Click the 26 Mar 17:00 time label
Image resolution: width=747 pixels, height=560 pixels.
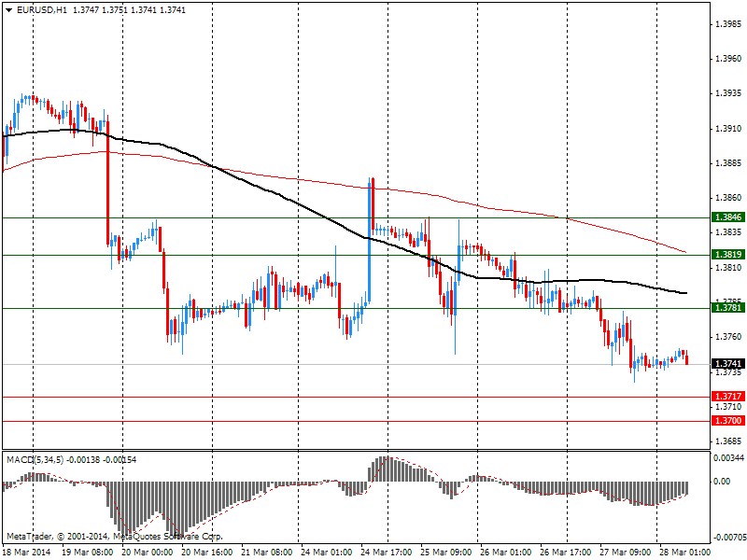[565, 553]
